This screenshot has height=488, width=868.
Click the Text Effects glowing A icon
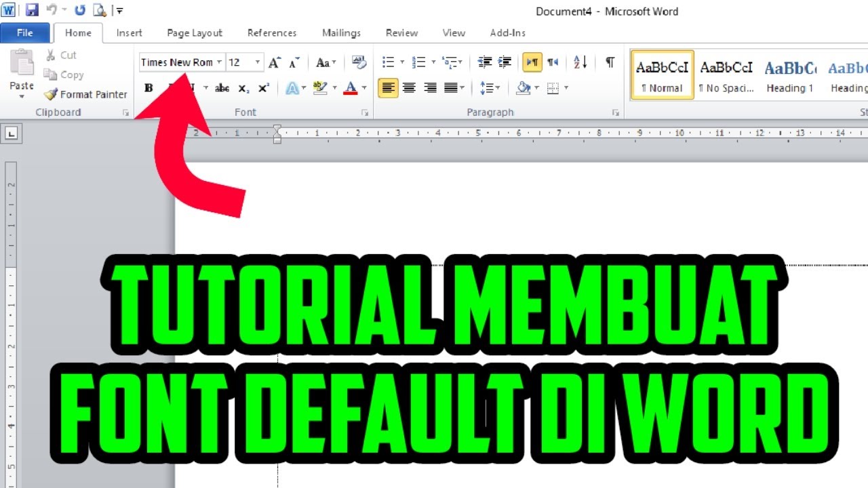click(x=292, y=88)
